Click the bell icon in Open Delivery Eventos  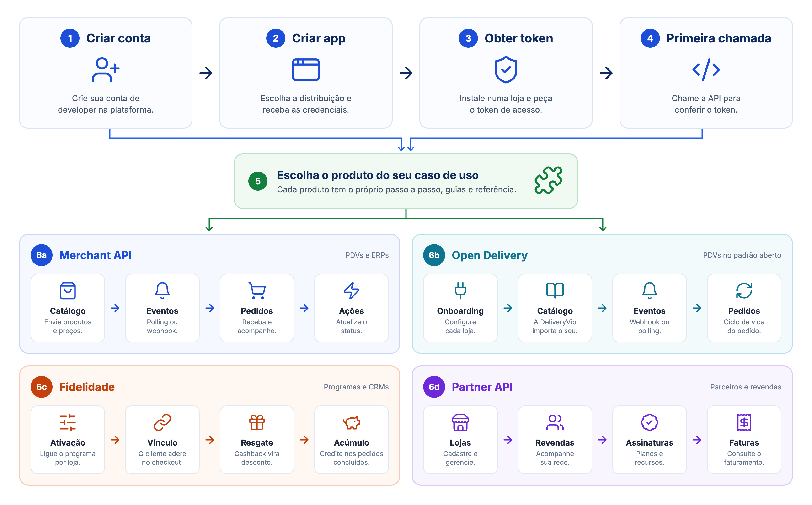tap(649, 291)
